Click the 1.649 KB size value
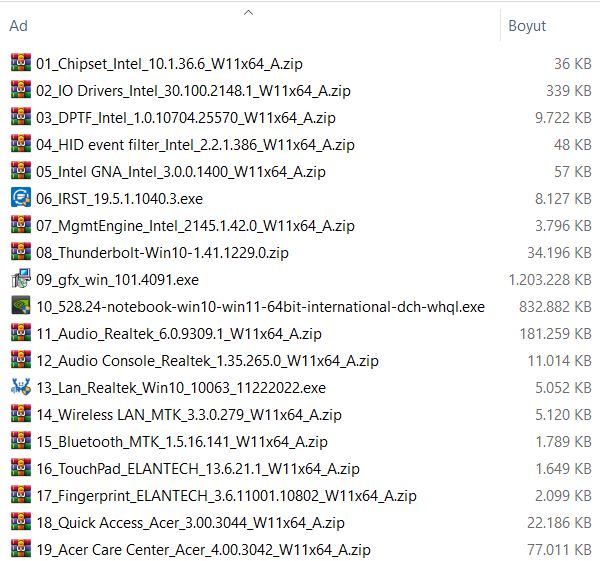600x561 pixels. pyautogui.click(x=564, y=469)
